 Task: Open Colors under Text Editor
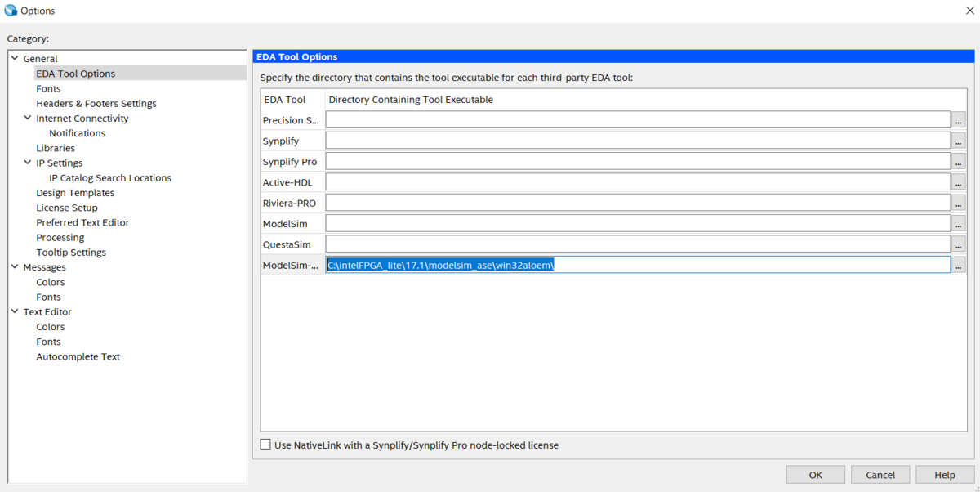50,327
